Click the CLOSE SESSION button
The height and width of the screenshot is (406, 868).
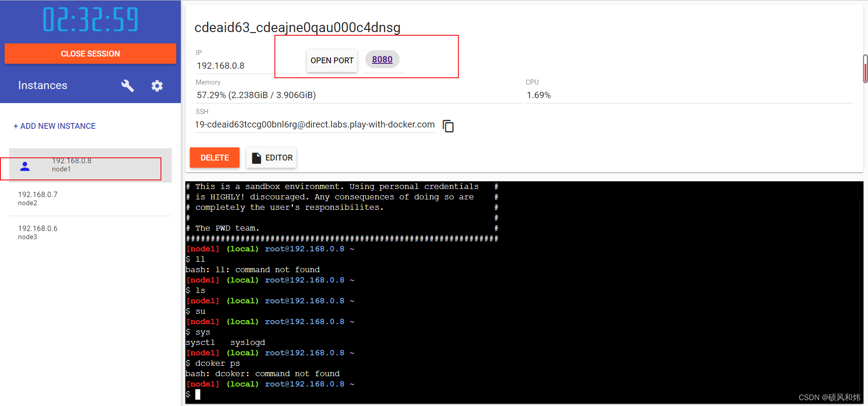coord(90,54)
